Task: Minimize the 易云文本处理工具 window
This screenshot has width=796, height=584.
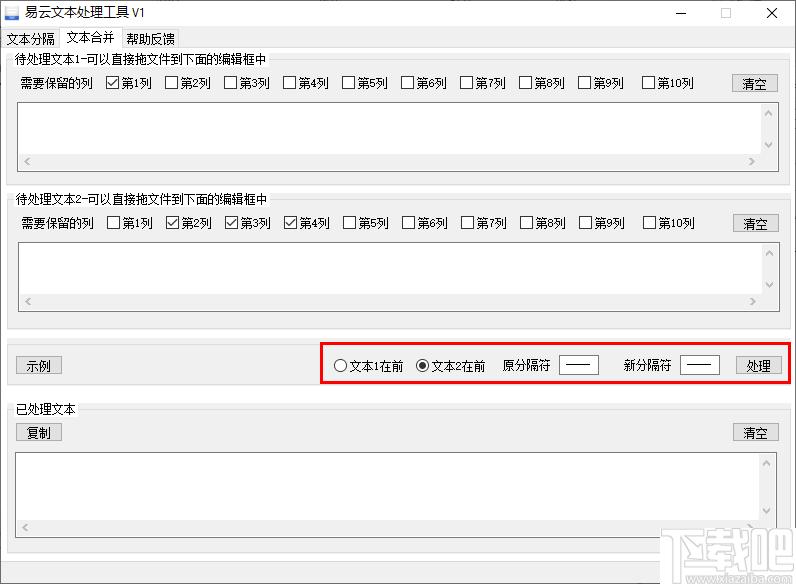Action: click(x=681, y=13)
